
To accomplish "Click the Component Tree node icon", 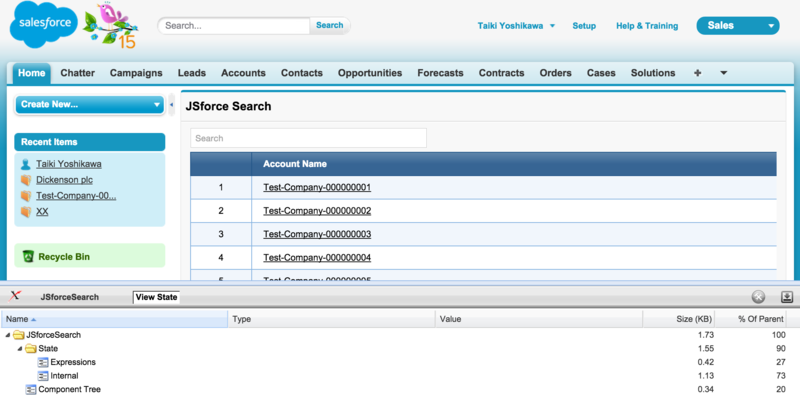I will tap(31, 390).
